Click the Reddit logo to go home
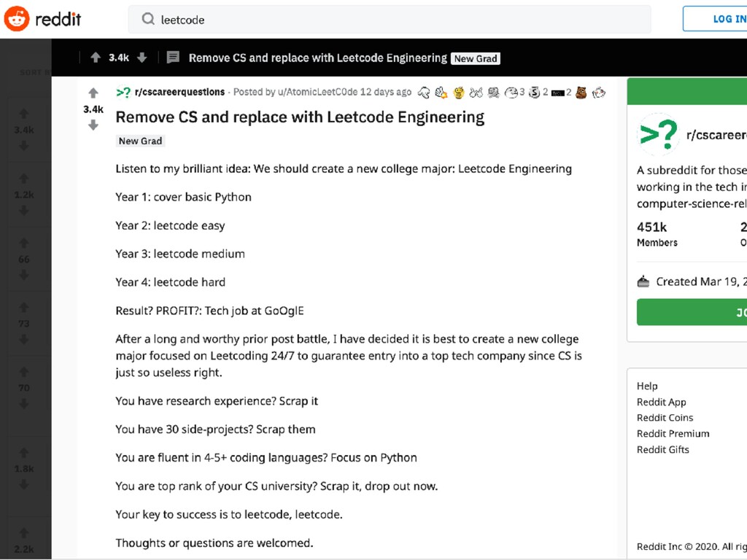Image resolution: width=747 pixels, height=560 pixels. [x=42, y=19]
